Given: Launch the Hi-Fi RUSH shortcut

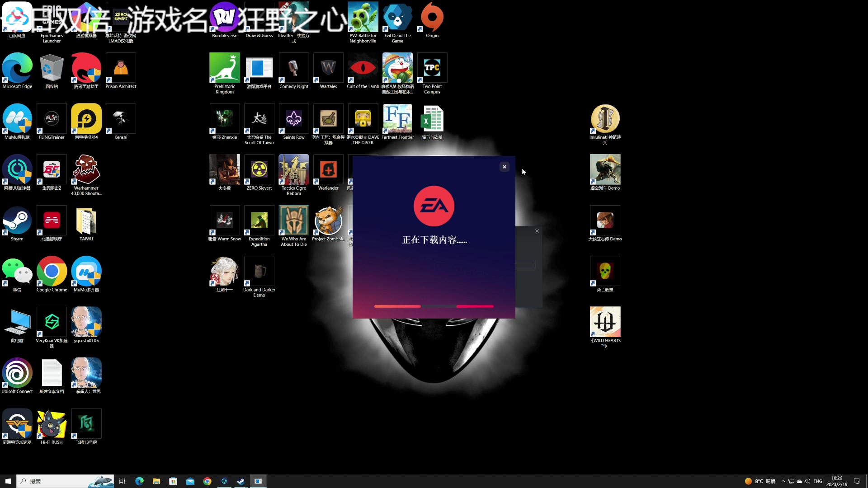Looking at the screenshot, I should [52, 427].
